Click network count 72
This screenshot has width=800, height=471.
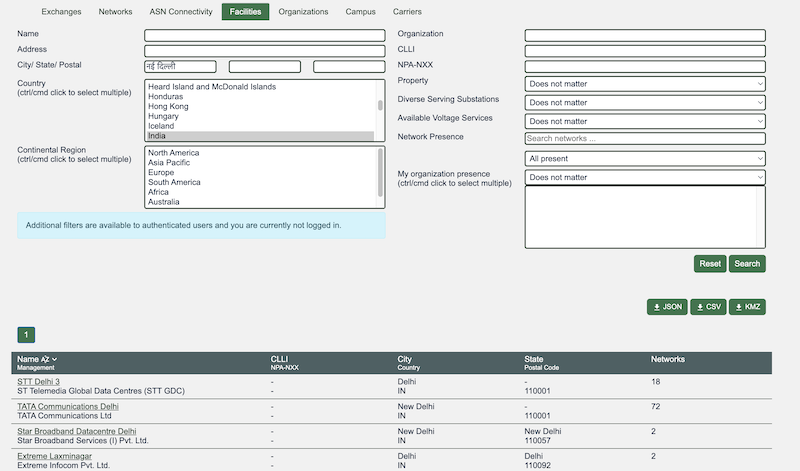tap(656, 407)
